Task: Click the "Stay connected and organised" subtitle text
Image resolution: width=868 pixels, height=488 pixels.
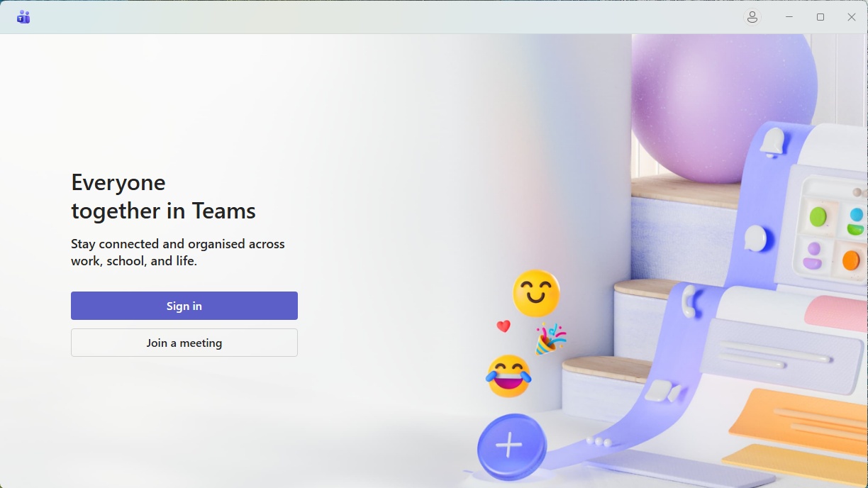Action: pyautogui.click(x=178, y=252)
